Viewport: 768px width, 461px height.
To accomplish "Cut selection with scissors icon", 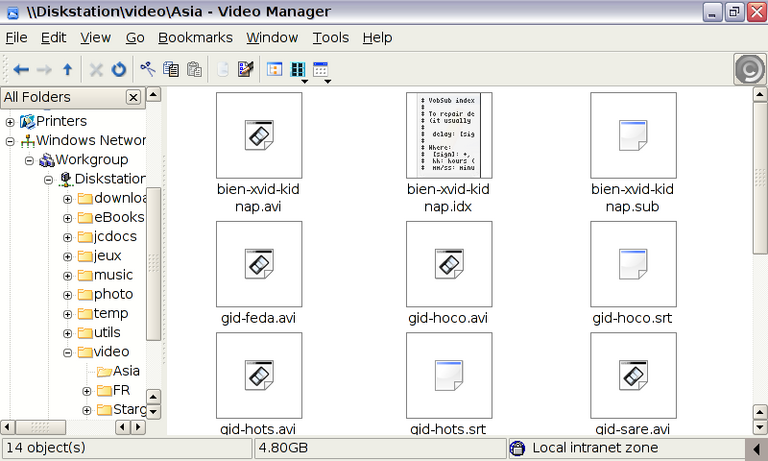I will (147, 69).
